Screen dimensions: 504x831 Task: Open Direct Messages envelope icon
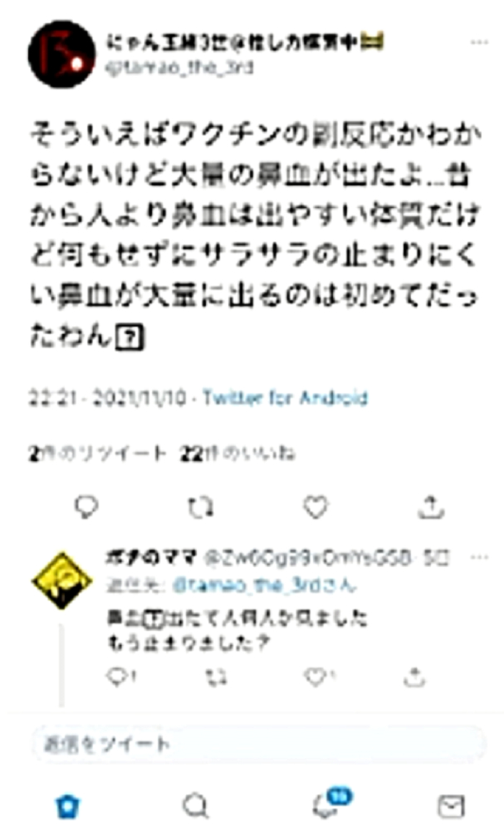point(452,807)
